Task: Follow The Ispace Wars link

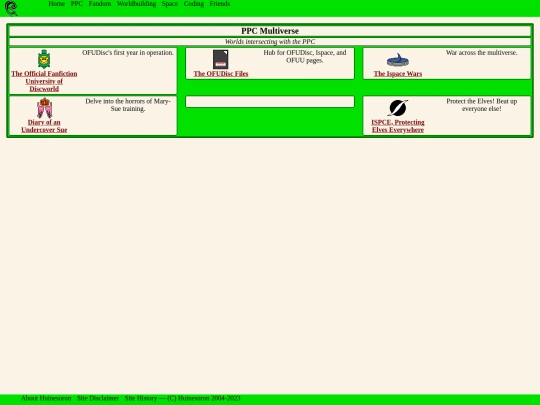Action: (x=398, y=74)
